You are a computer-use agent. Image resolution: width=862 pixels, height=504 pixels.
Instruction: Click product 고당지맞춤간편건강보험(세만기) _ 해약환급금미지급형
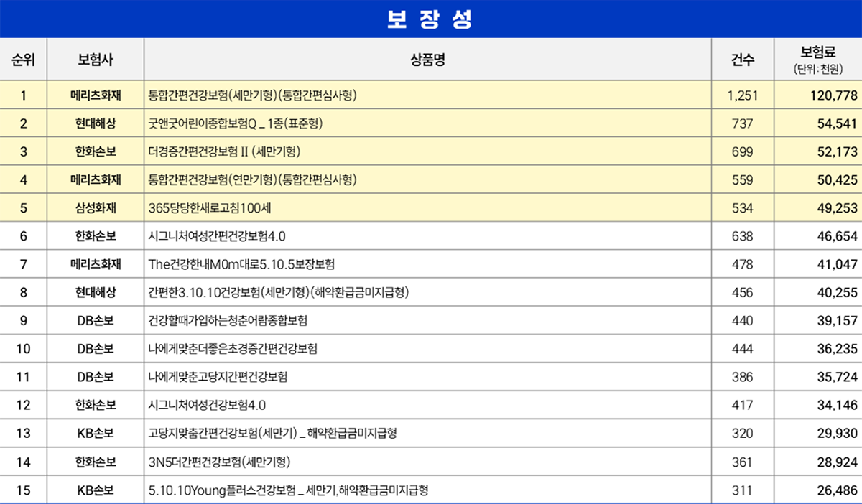coord(272,433)
